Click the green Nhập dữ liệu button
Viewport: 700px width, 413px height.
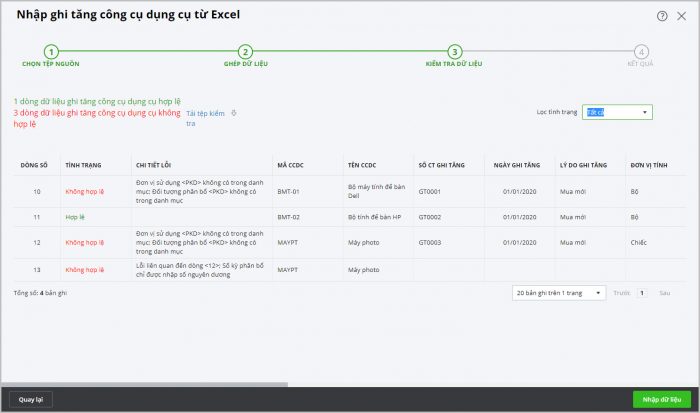click(x=661, y=399)
